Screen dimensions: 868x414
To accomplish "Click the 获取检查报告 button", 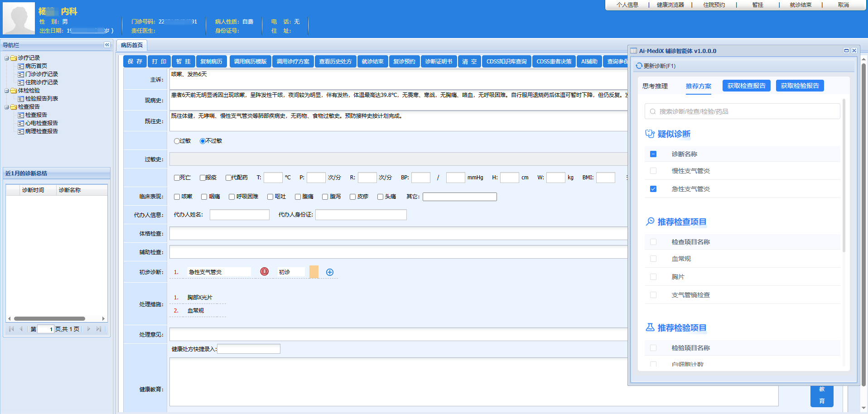I will pyautogui.click(x=746, y=86).
